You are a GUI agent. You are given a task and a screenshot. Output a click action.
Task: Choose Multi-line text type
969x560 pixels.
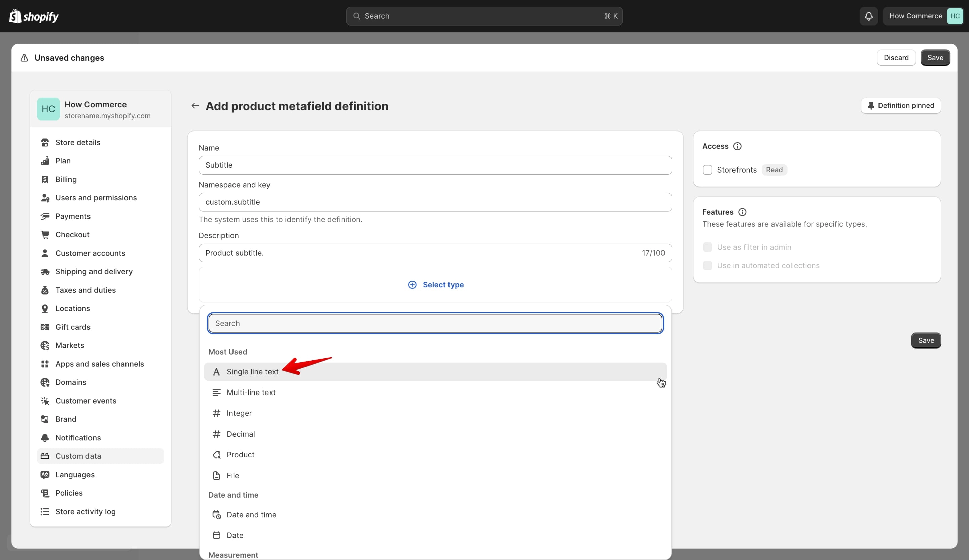point(435,393)
